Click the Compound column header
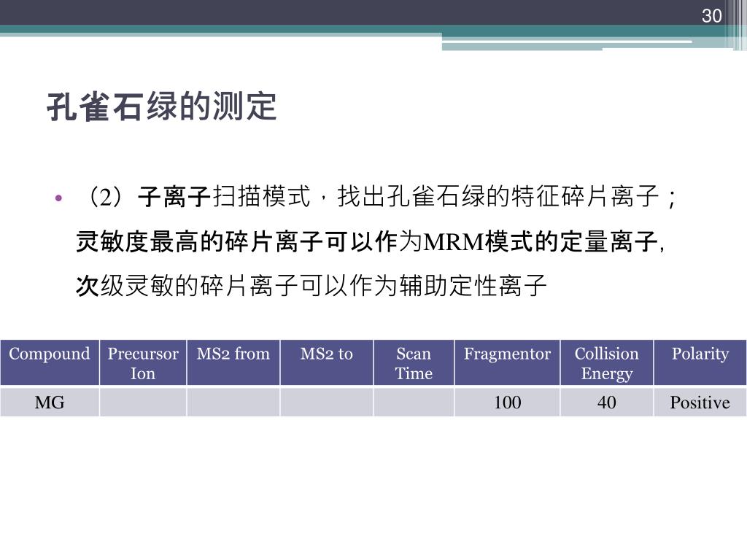Viewport: 747px width, 560px height. click(50, 362)
